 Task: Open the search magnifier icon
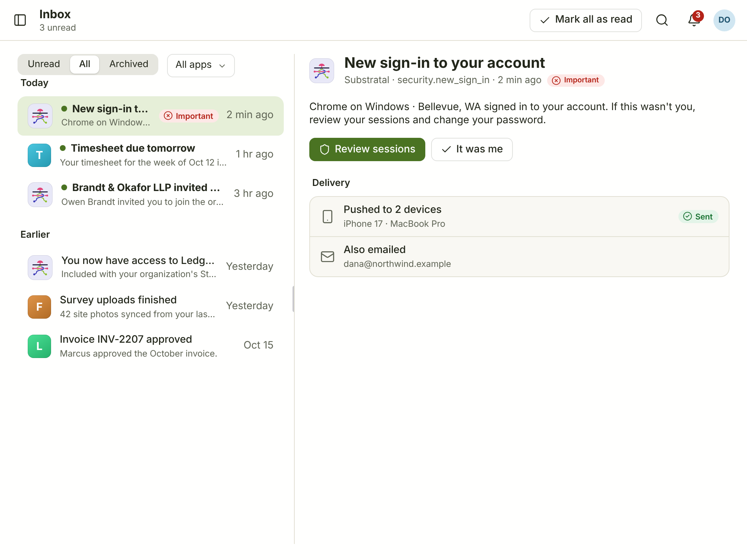(x=662, y=20)
